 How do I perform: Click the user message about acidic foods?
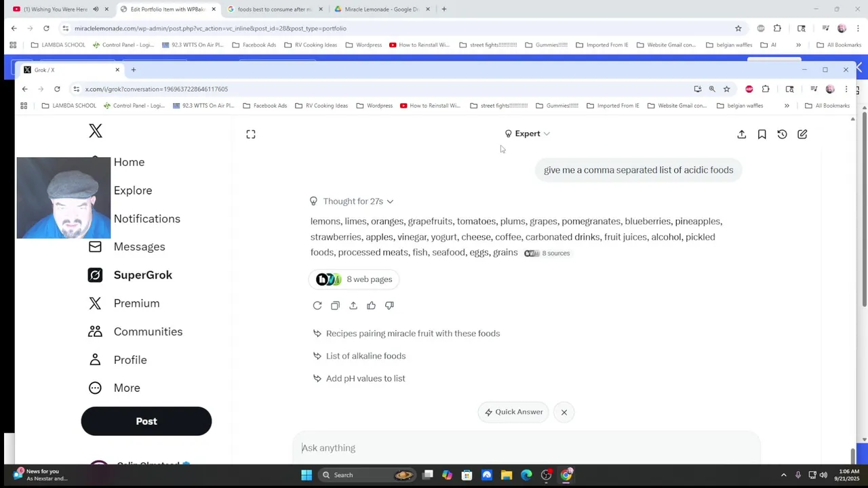point(638,170)
